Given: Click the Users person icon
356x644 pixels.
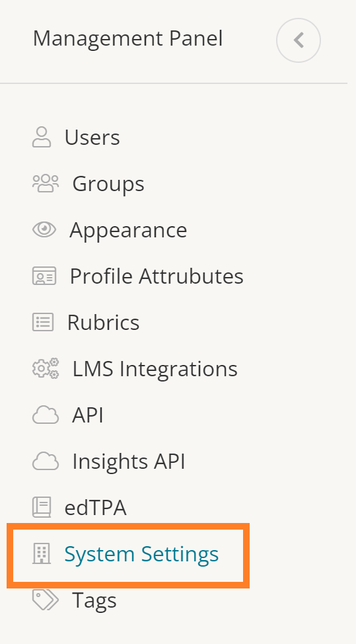Looking at the screenshot, I should [x=42, y=137].
